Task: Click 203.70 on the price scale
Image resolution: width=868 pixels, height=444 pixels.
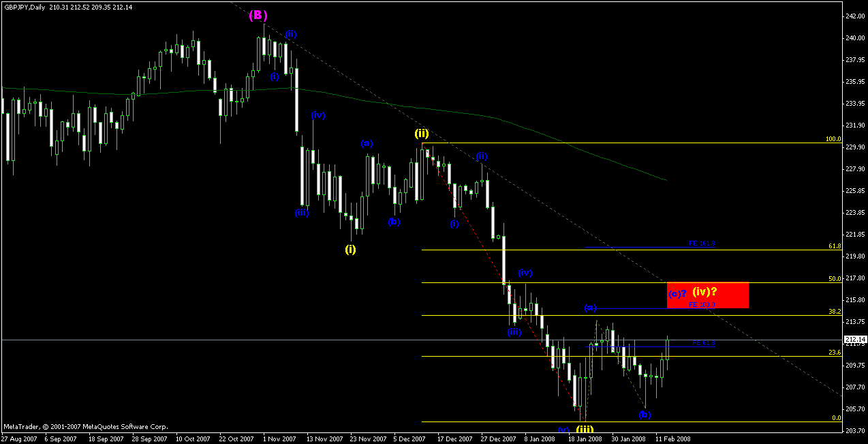Action: [854, 430]
